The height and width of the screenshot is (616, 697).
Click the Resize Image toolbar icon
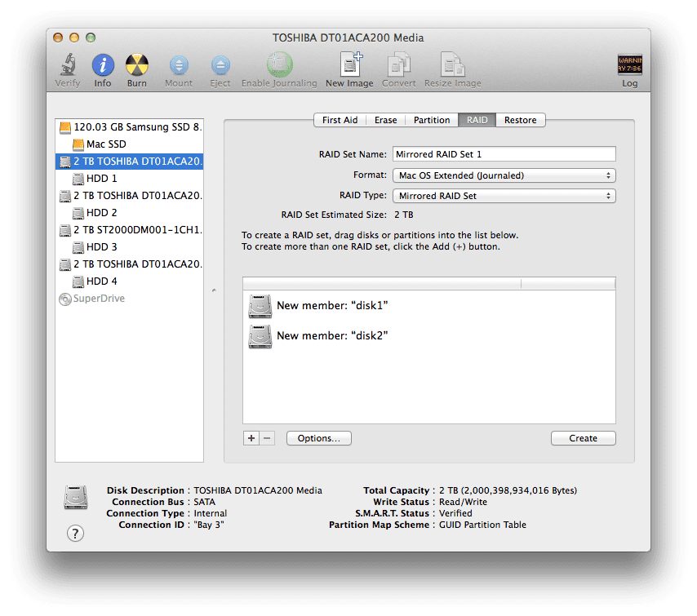(452, 64)
